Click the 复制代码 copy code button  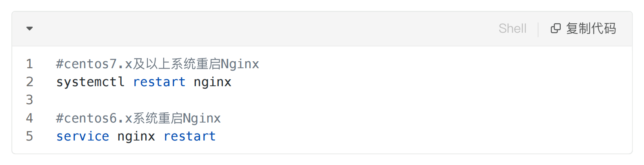pos(583,28)
